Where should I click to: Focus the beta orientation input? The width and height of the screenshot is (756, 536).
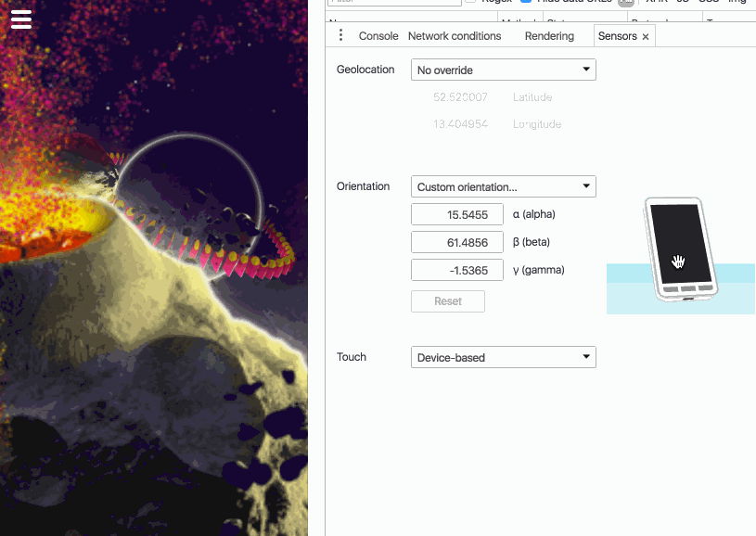(457, 242)
